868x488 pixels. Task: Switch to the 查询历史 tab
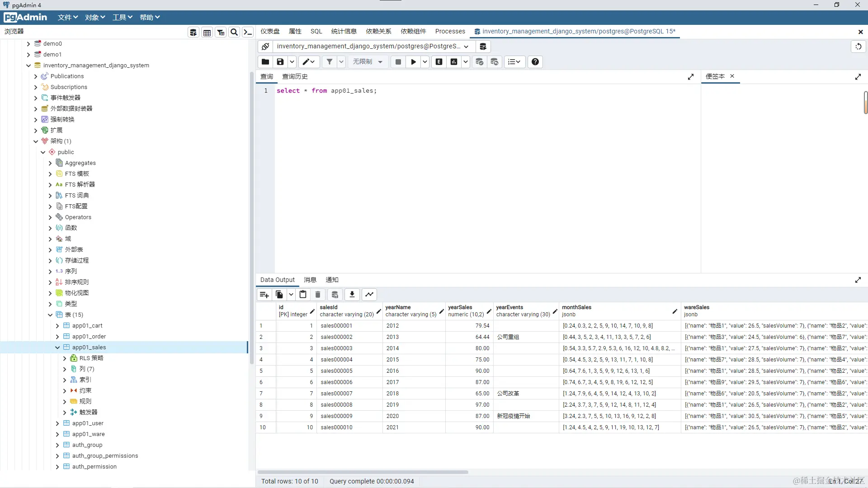tap(295, 77)
